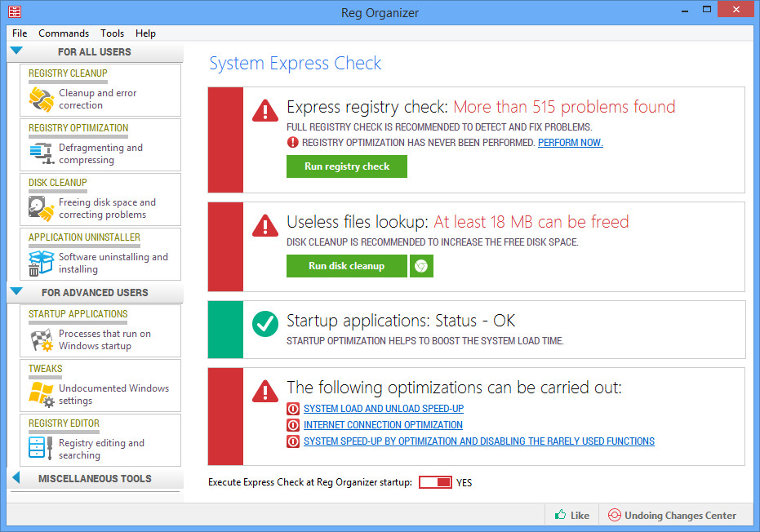Click 'At least 18 MB can be freed' text
This screenshot has height=532, width=760.
click(x=531, y=222)
